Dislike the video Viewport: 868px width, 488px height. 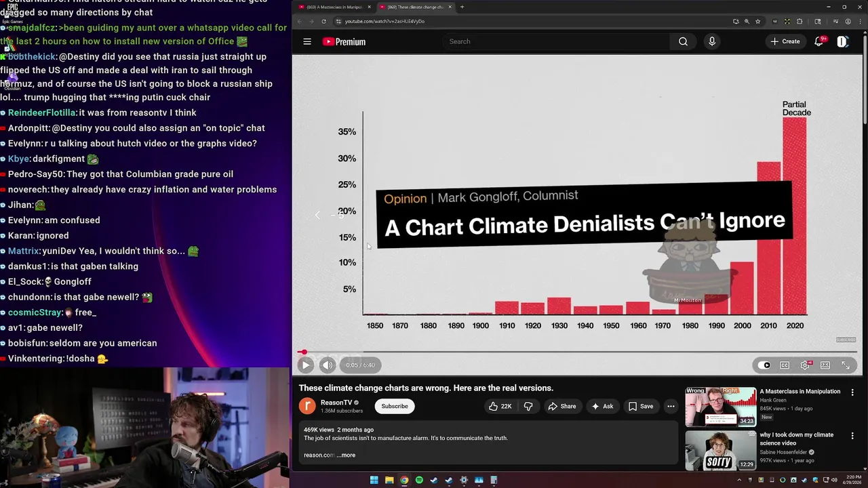coord(528,406)
